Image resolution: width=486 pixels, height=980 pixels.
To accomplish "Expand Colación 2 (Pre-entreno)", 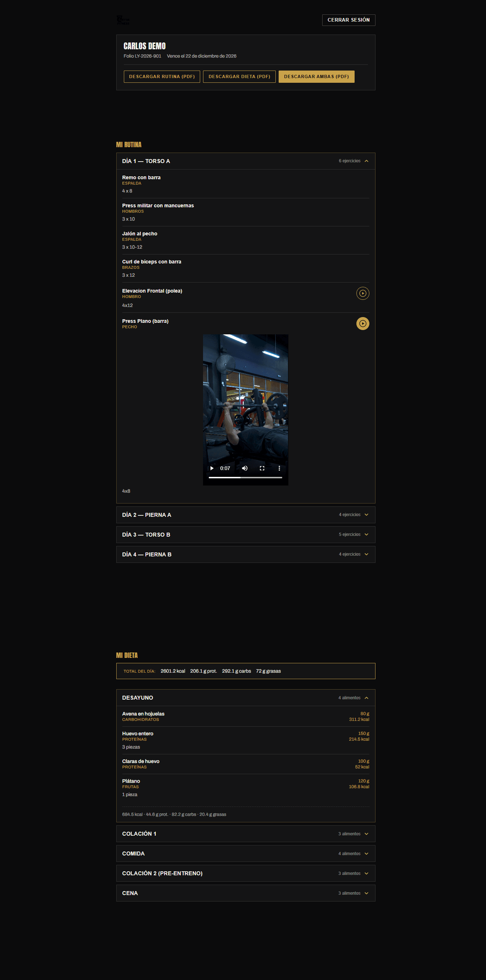I will (246, 873).
